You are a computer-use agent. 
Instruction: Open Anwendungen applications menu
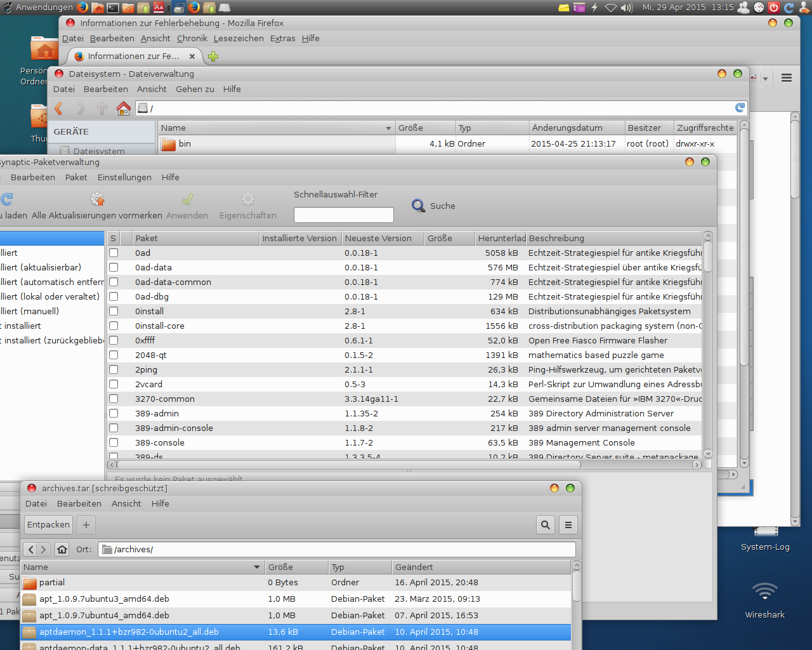click(x=38, y=8)
